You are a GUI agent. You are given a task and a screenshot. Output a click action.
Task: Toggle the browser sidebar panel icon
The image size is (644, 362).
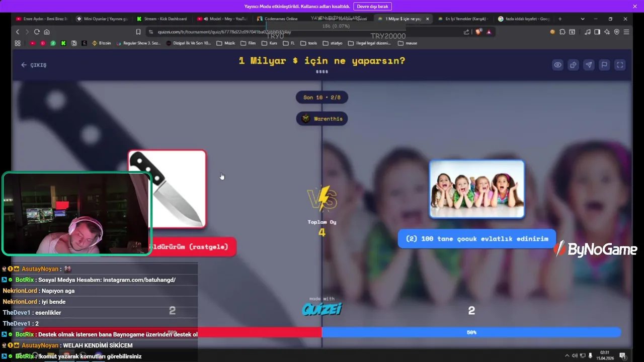597,32
